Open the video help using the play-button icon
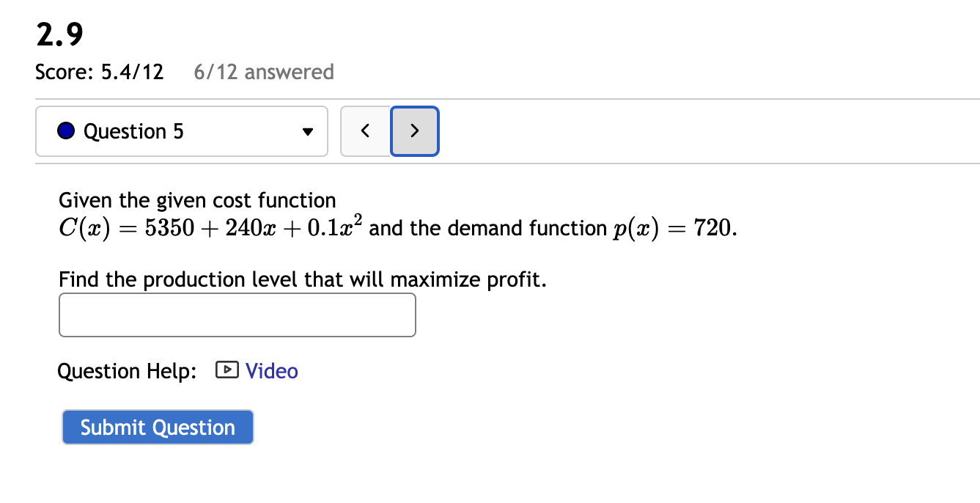Screen dimensions: 980x503 228,370
